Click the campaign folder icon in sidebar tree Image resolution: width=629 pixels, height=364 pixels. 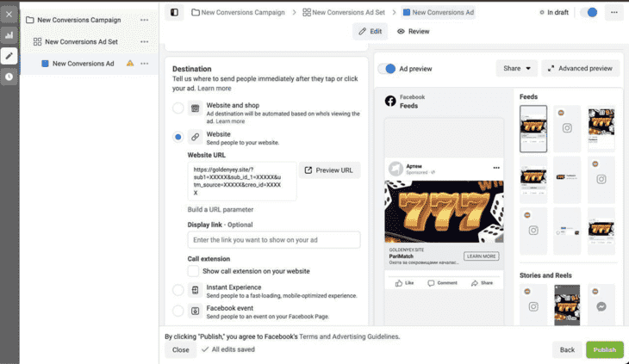point(29,20)
